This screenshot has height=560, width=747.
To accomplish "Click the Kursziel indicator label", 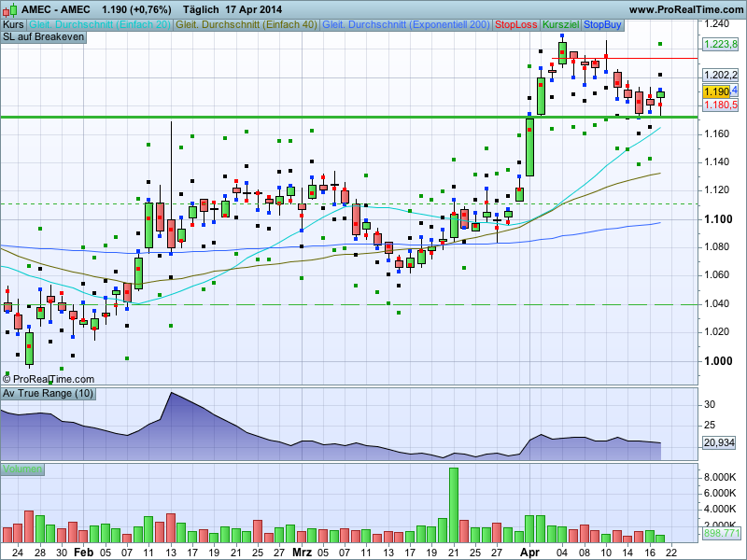I will coord(560,23).
